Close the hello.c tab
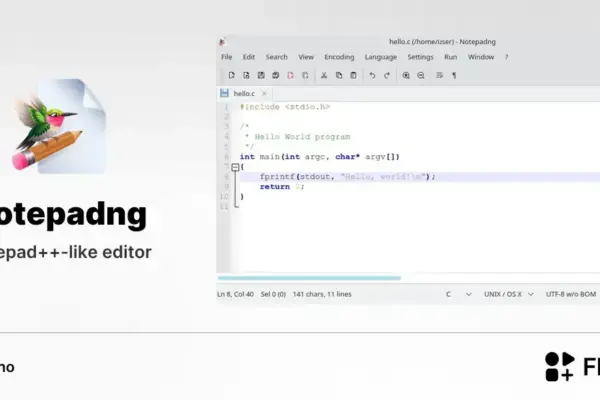 point(264,93)
